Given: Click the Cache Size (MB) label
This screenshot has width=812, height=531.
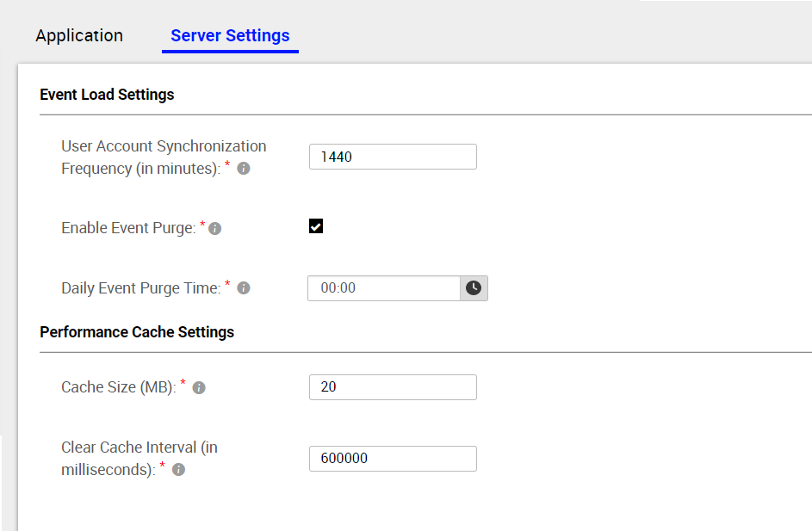Looking at the screenshot, I should [x=119, y=387].
